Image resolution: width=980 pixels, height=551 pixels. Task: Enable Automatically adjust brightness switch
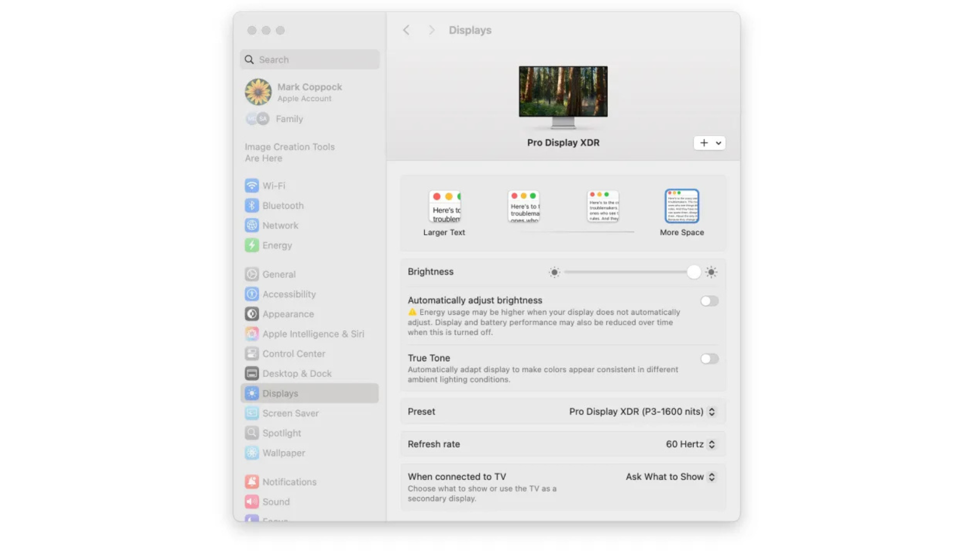709,301
